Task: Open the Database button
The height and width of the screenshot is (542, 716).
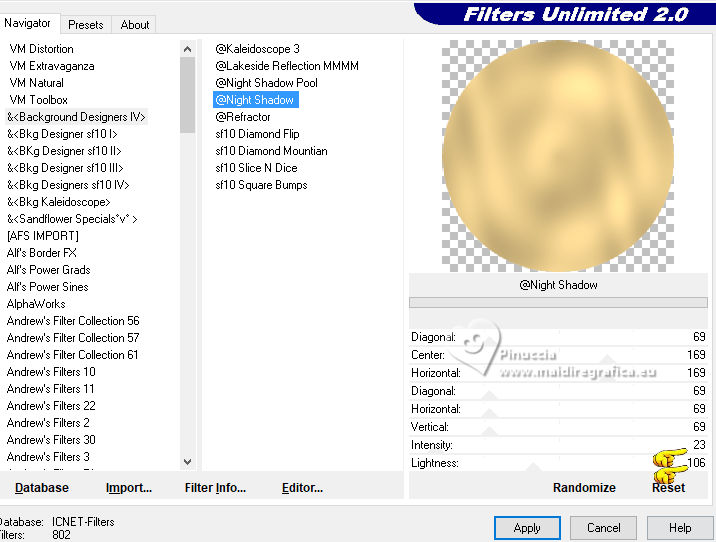Action: coord(42,488)
